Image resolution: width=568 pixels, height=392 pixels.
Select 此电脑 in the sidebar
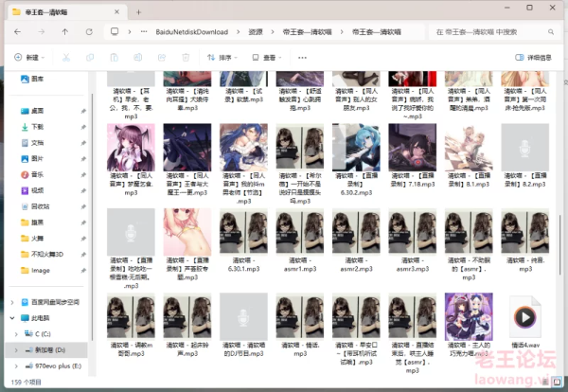coord(36,318)
